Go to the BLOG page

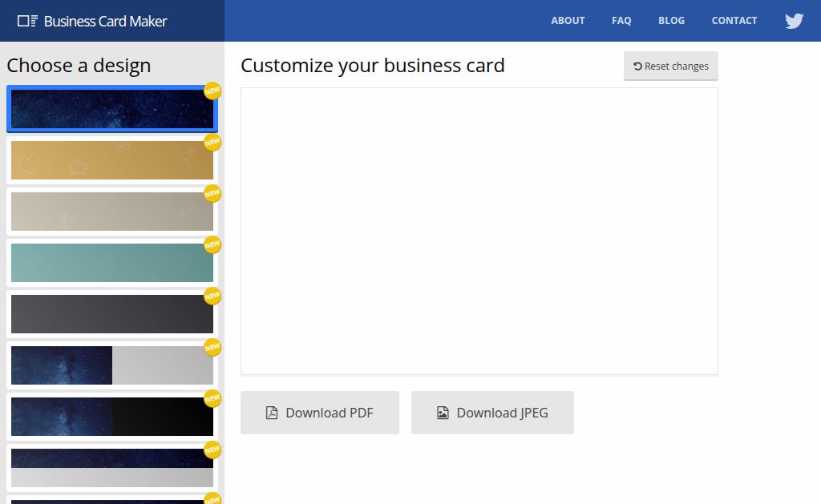coord(671,20)
